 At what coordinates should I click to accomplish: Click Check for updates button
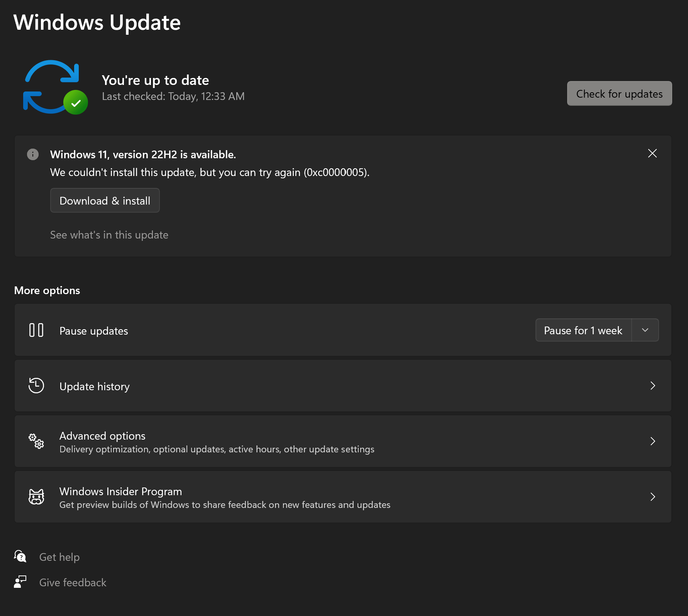tap(619, 93)
